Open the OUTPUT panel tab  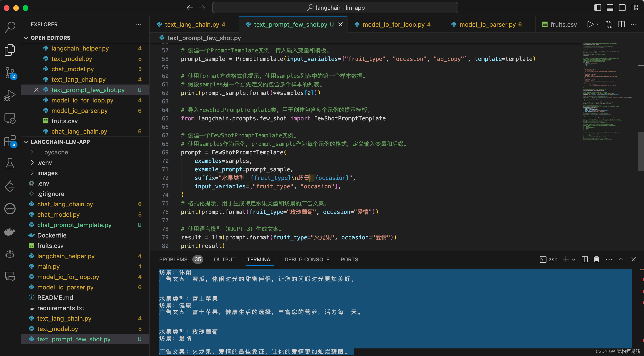[224, 259]
